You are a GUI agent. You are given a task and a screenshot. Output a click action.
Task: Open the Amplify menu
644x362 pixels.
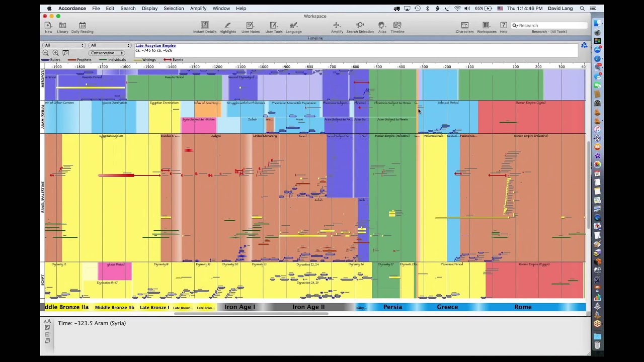(x=198, y=9)
